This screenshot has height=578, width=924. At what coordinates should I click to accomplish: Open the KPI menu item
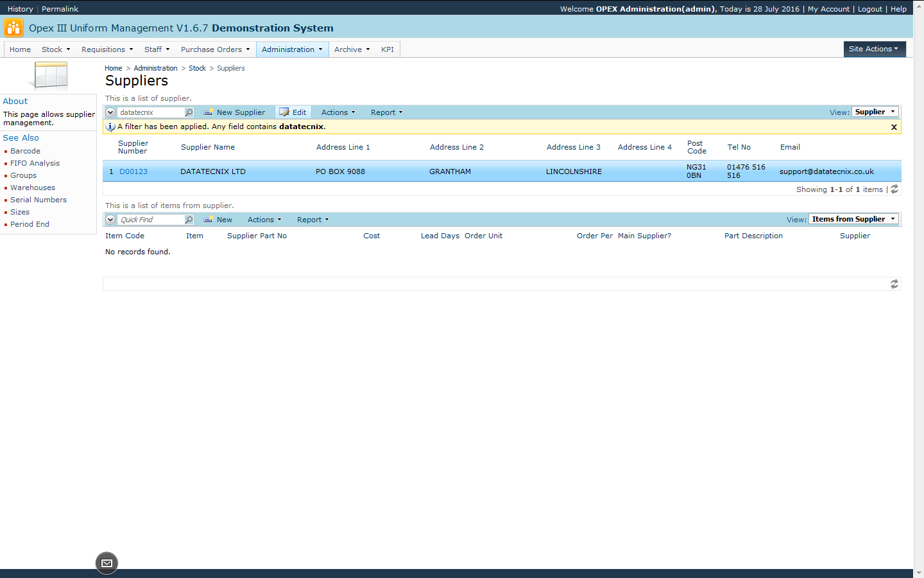pos(388,49)
